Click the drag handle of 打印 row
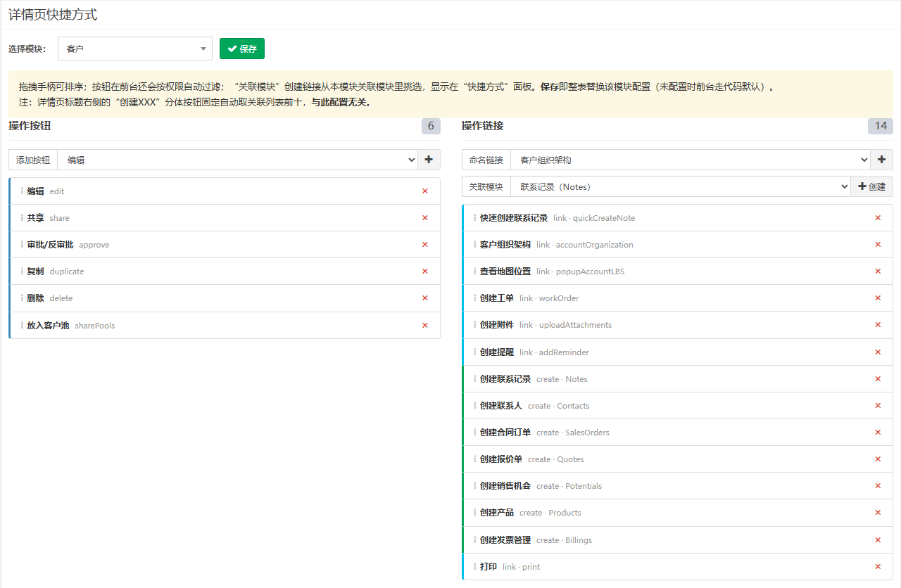The width and height of the screenshot is (901, 588). point(475,567)
